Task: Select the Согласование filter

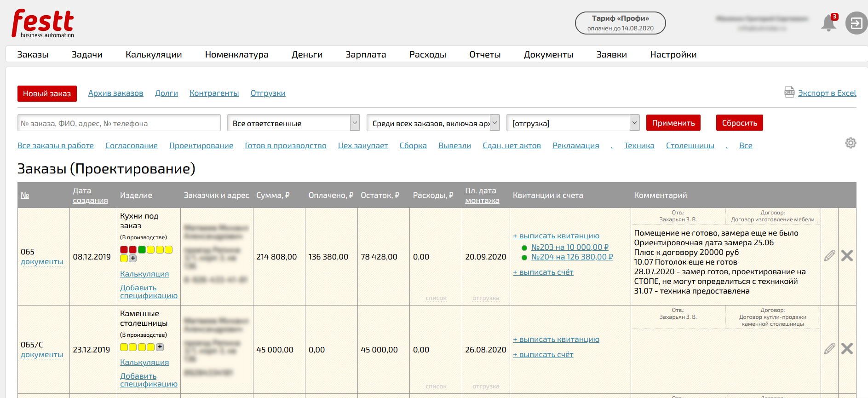Action: click(x=132, y=145)
